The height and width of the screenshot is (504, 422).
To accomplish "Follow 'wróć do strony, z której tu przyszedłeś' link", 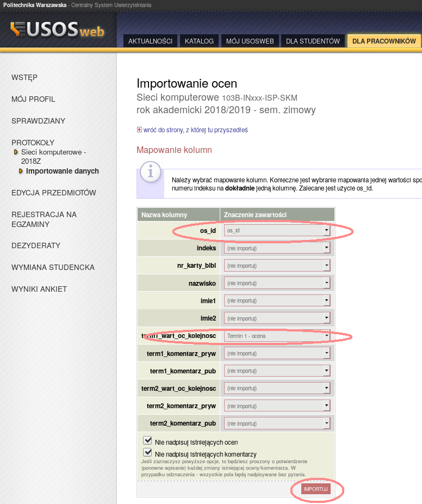I will click(195, 130).
